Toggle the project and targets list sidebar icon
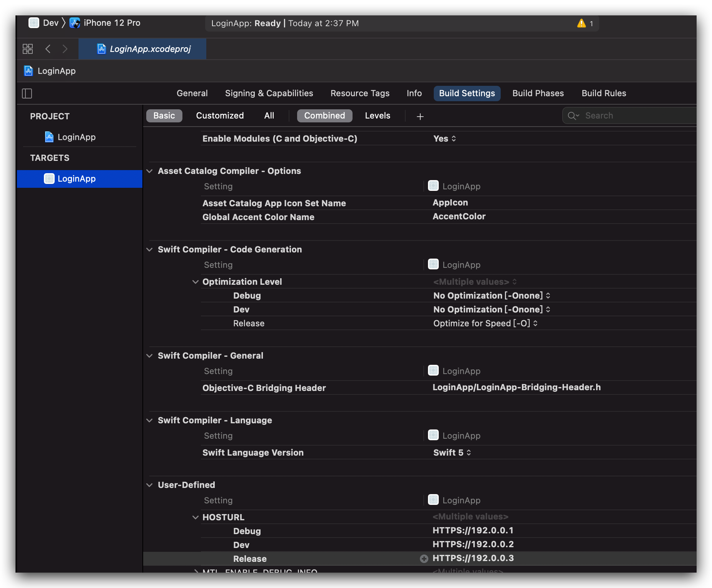 pos(27,94)
